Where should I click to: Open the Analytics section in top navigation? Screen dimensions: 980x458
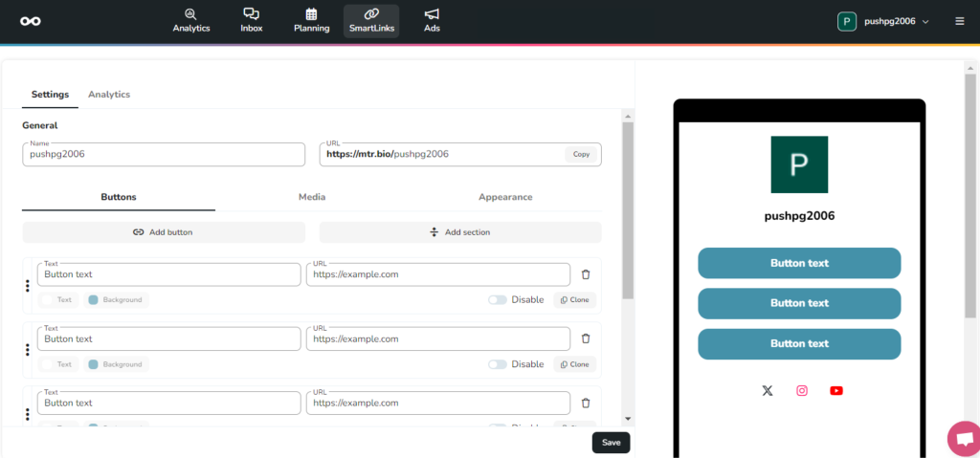click(x=191, y=21)
